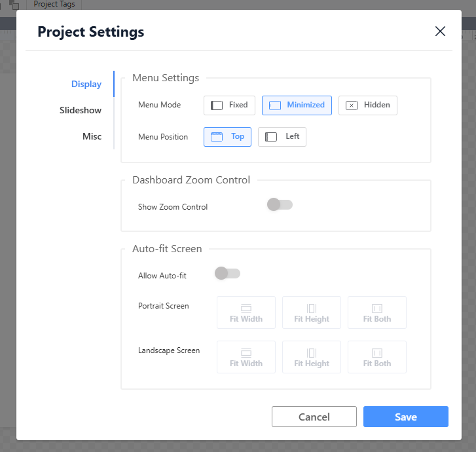Image resolution: width=476 pixels, height=452 pixels.
Task: Close Project Settings with the X
Action: [x=440, y=31]
